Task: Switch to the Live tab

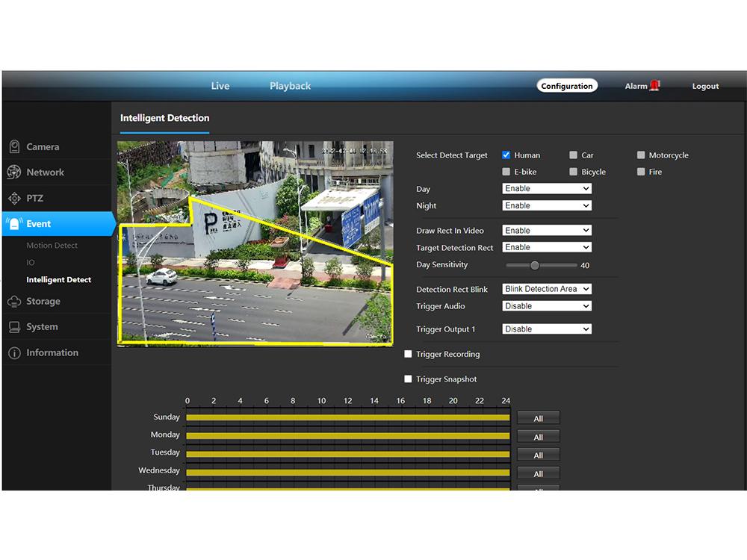Action: (x=220, y=86)
